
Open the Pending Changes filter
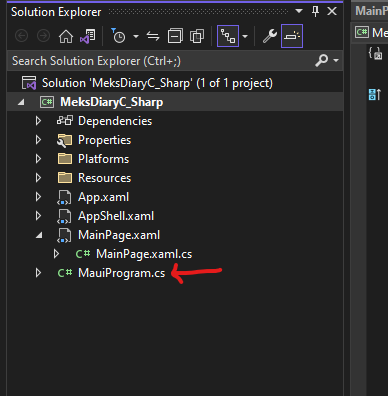[x=118, y=36]
